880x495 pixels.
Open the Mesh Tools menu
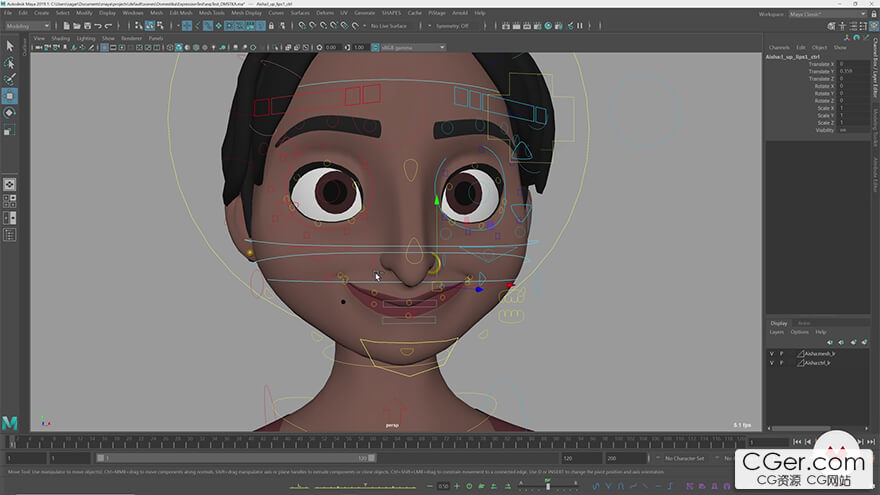[212, 13]
